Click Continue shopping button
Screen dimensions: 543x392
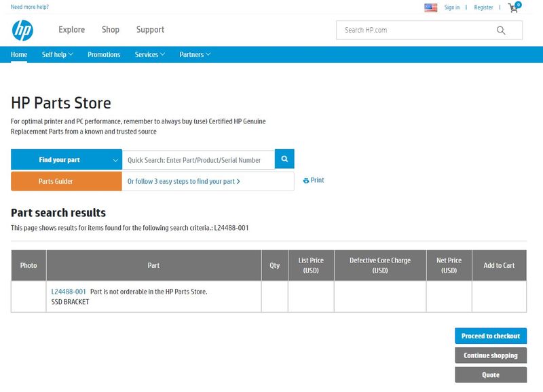pyautogui.click(x=490, y=355)
